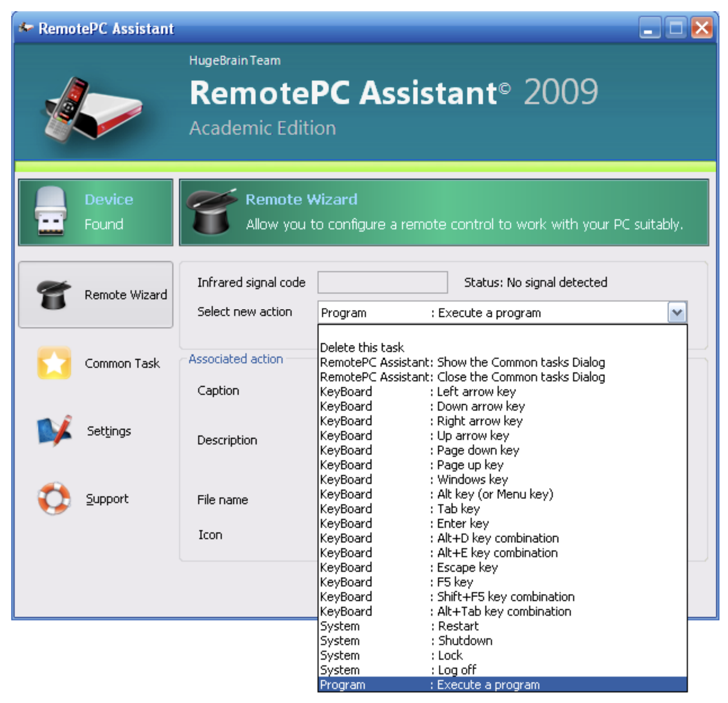Pick KeyBoard: Alt+E key combination
This screenshot has height=703, width=728.
tap(502, 552)
